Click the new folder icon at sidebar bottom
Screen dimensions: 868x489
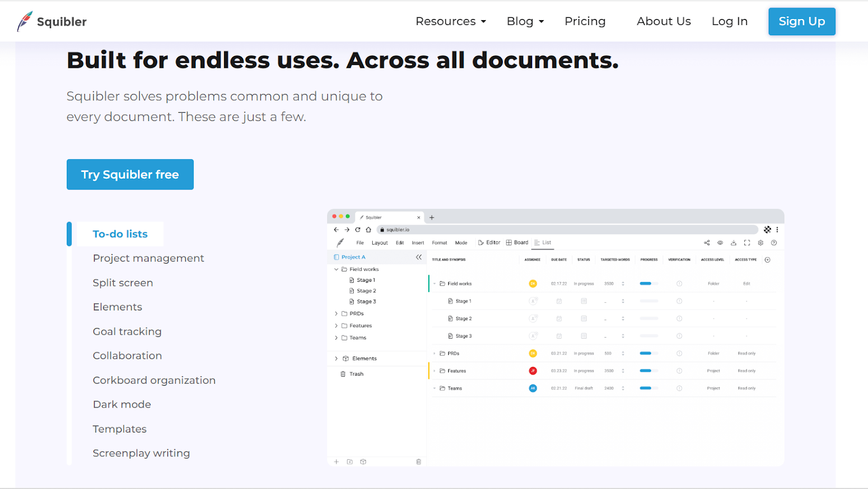click(x=350, y=462)
